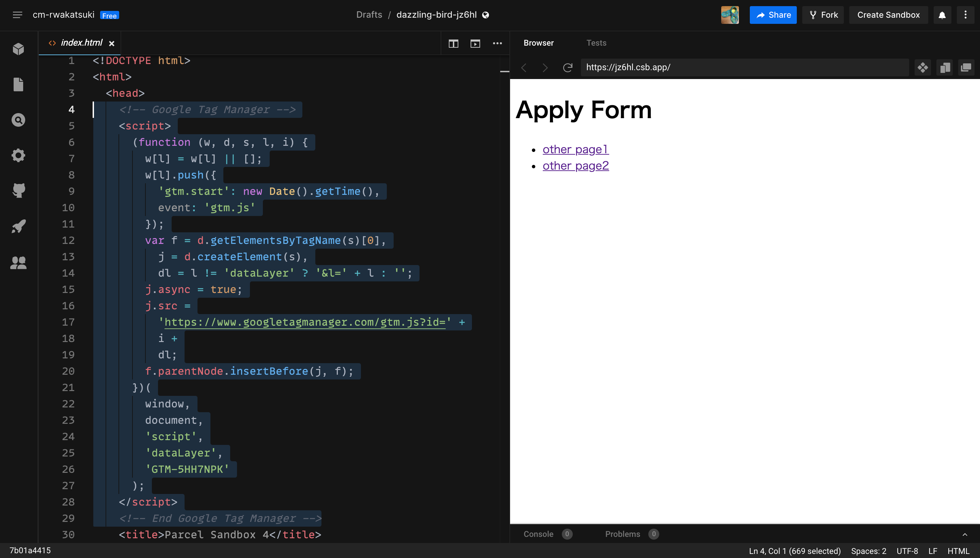Open the Live collaboration people icon
Viewport: 980px width, 558px height.
(18, 263)
